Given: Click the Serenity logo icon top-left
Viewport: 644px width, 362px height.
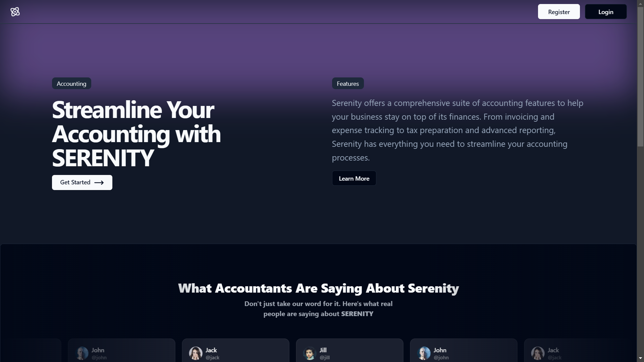Looking at the screenshot, I should [15, 11].
